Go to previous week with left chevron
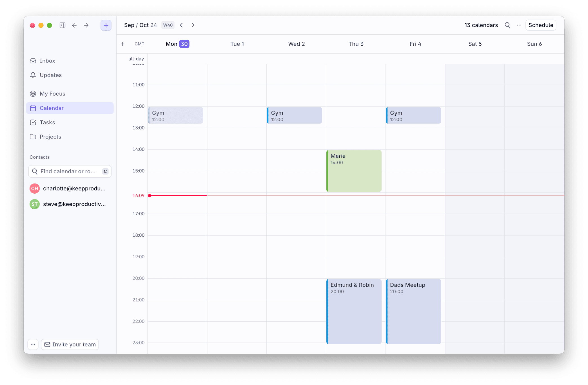This screenshot has height=385, width=588. (181, 25)
